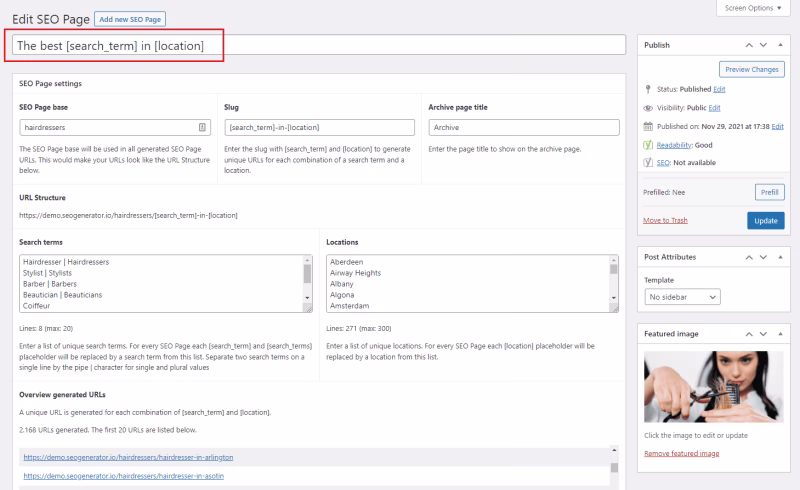The width and height of the screenshot is (800, 490).
Task: Click the Locations scroll down arrow
Action: (614, 298)
